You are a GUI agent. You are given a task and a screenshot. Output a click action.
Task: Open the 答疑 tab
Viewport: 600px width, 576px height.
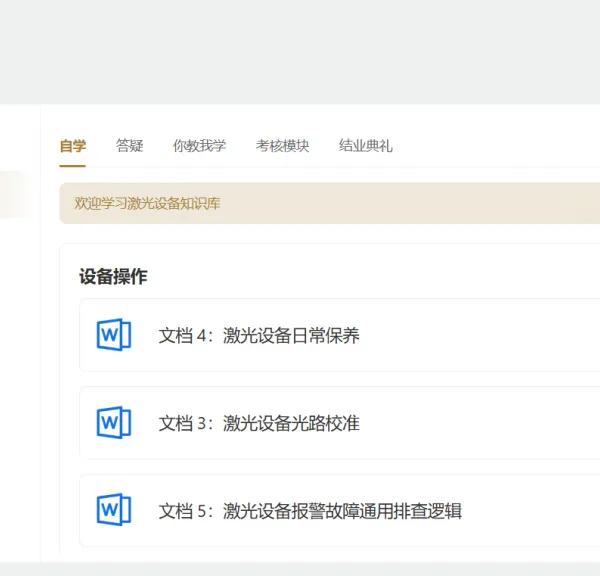pos(130,146)
